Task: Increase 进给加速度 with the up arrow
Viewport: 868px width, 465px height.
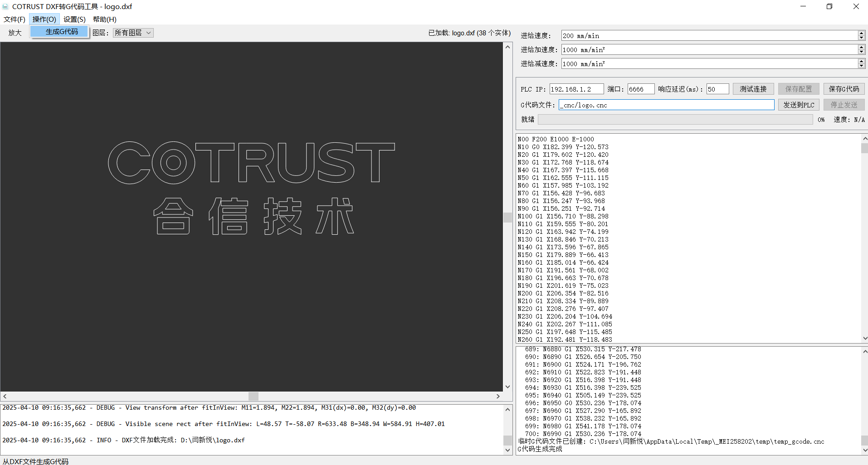Action: pyautogui.click(x=861, y=47)
